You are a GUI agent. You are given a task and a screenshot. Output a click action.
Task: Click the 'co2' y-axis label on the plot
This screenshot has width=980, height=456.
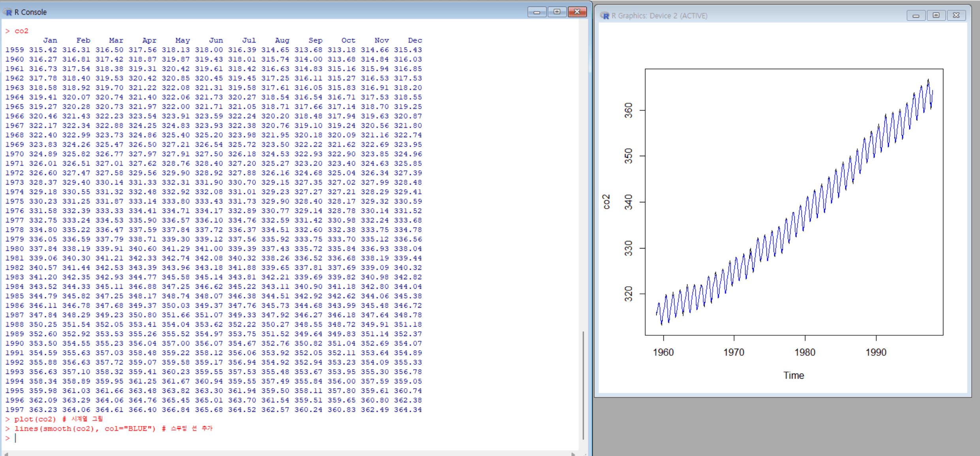coord(606,202)
